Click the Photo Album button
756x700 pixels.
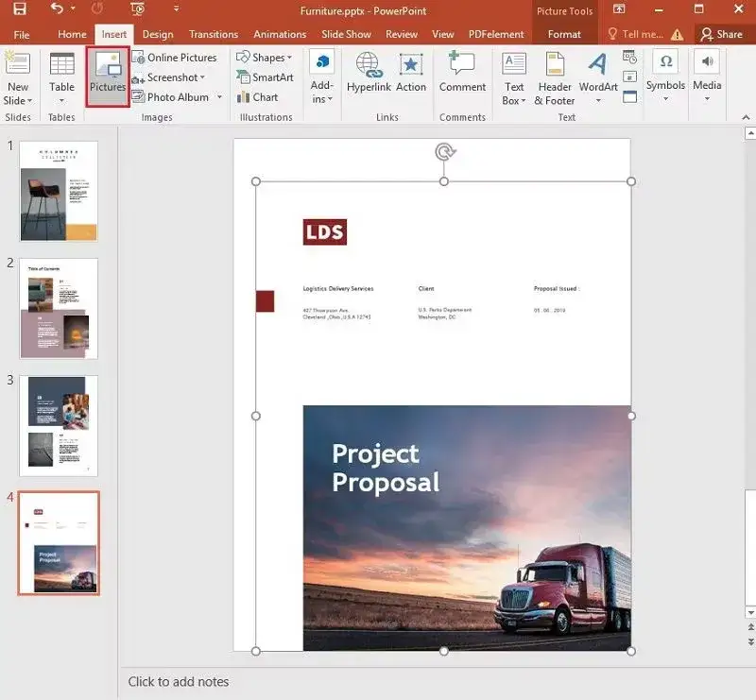171,97
